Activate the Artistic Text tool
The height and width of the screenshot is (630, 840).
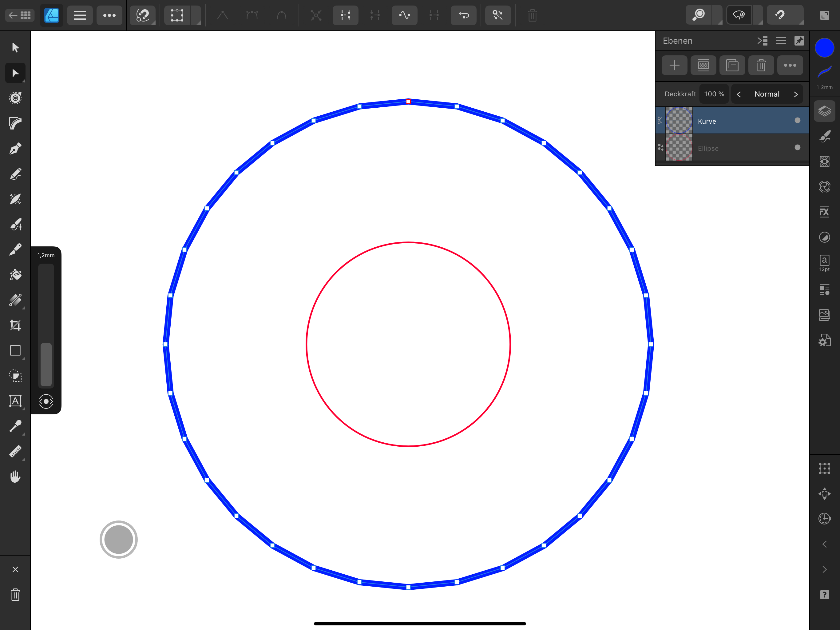15,401
